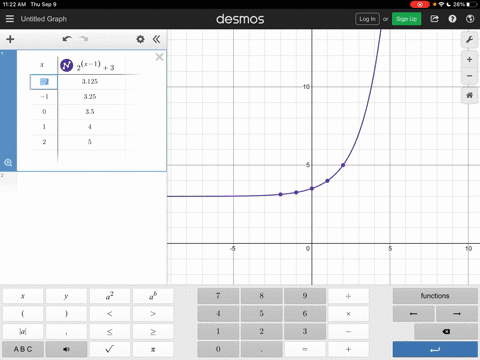Click the green Sign Up button
The image size is (480, 360).
[406, 19]
